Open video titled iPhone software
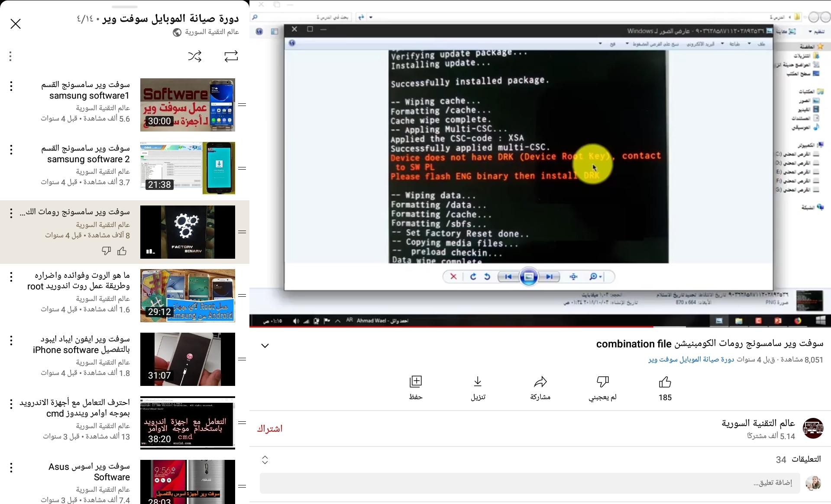Screen dimensions: 831x504 pos(81,344)
